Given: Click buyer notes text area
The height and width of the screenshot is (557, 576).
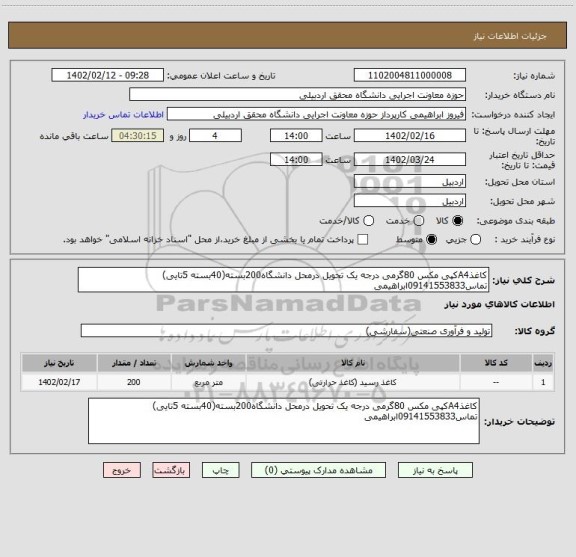Looking at the screenshot, I should [284, 421].
